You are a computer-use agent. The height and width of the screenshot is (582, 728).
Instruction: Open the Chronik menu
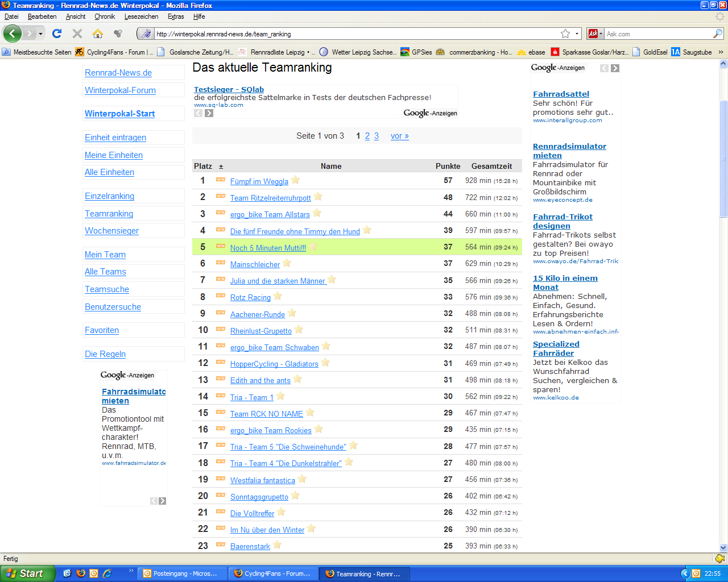(105, 16)
